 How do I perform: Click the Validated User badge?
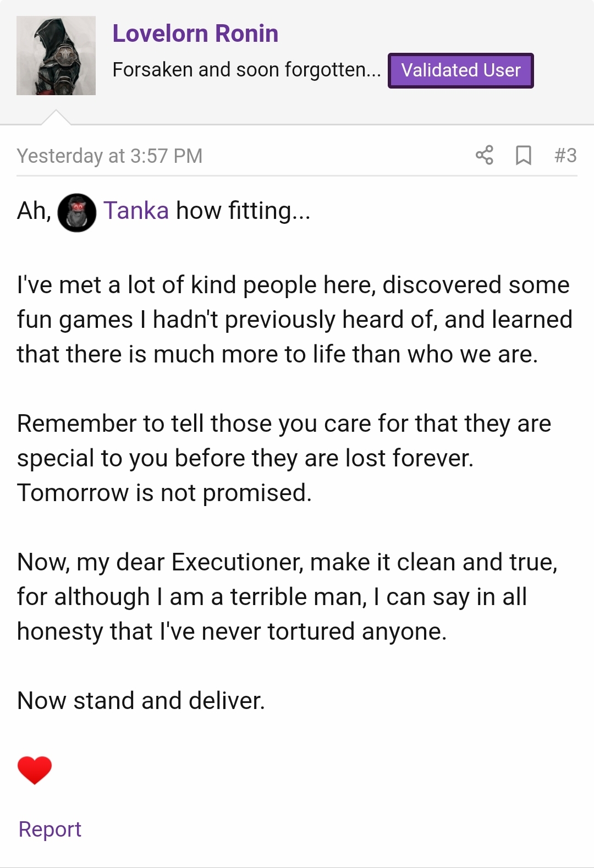(460, 70)
